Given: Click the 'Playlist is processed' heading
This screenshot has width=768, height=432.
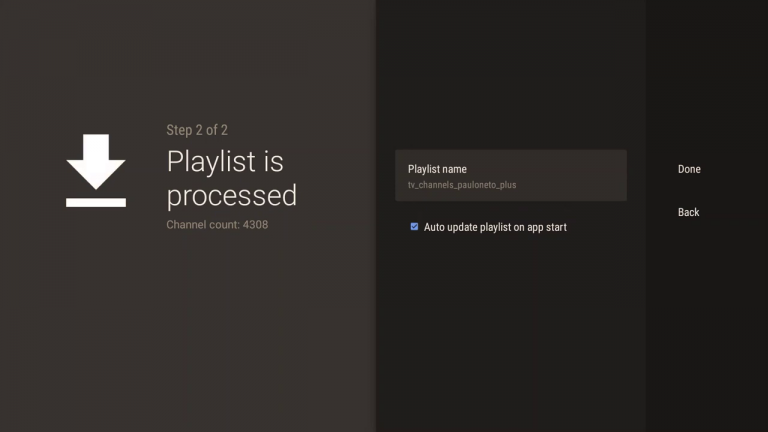Looking at the screenshot, I should 231,177.
